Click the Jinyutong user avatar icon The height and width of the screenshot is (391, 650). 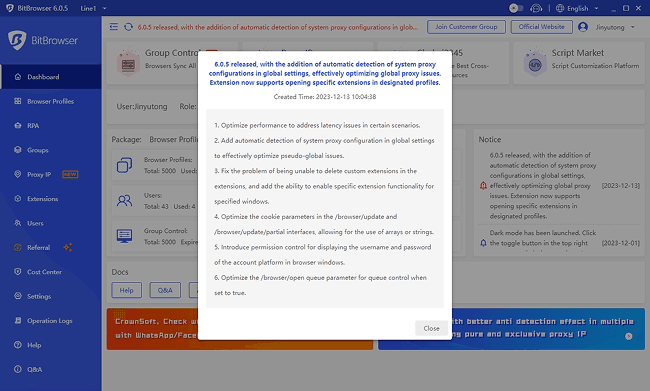click(583, 27)
